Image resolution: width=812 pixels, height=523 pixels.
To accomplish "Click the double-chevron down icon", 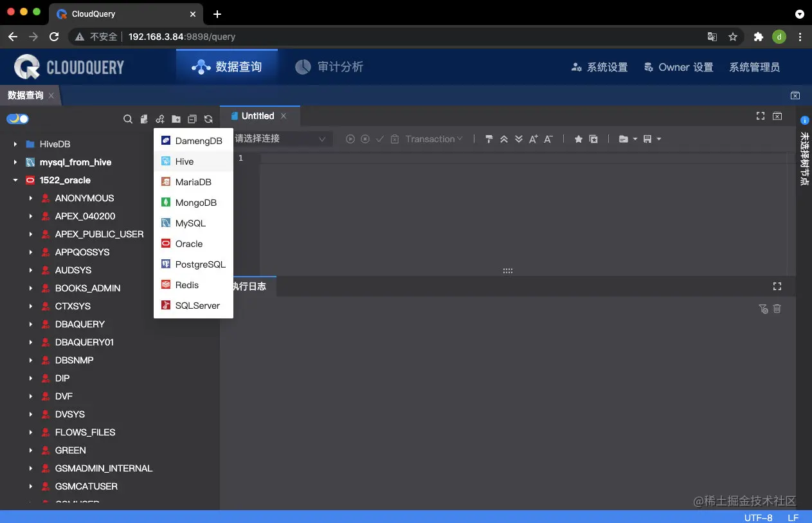I will pyautogui.click(x=519, y=139).
